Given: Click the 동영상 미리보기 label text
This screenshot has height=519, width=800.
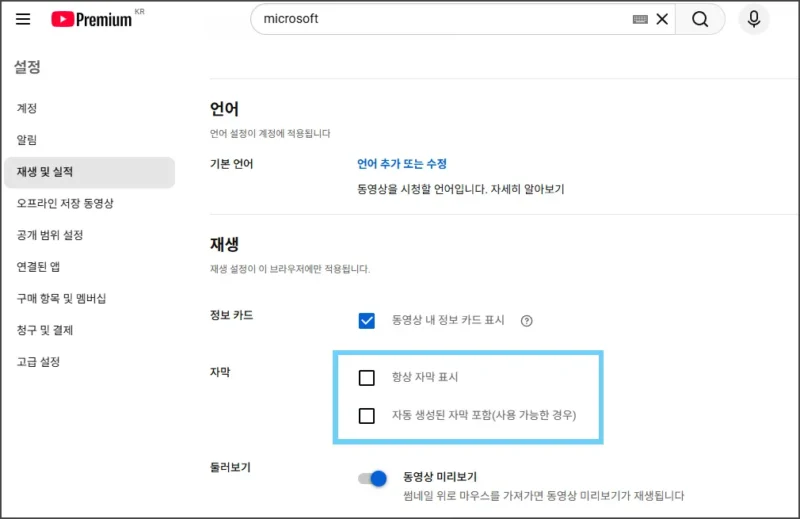Looking at the screenshot, I should point(440,477).
